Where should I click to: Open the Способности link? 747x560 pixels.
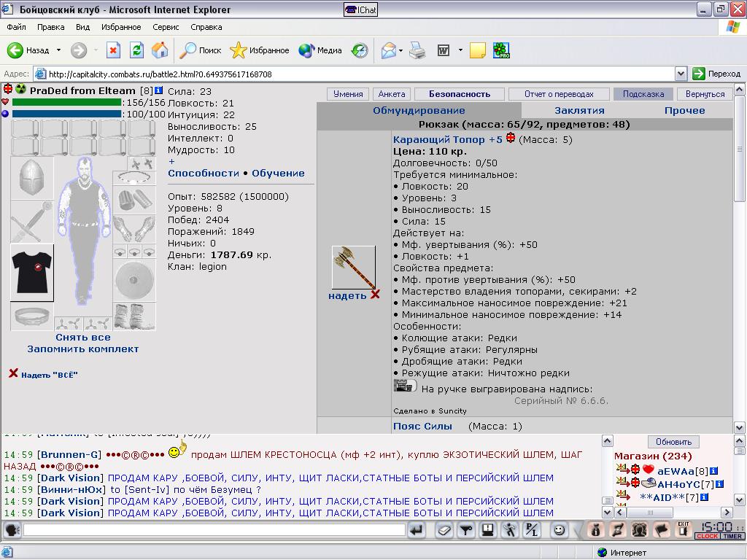[x=204, y=174]
